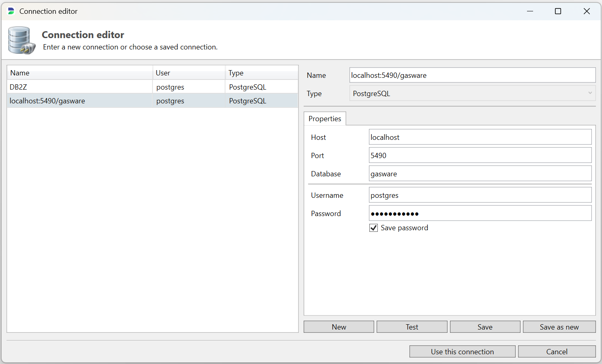Click the database icon in the header
The width and height of the screenshot is (602, 364).
click(21, 40)
